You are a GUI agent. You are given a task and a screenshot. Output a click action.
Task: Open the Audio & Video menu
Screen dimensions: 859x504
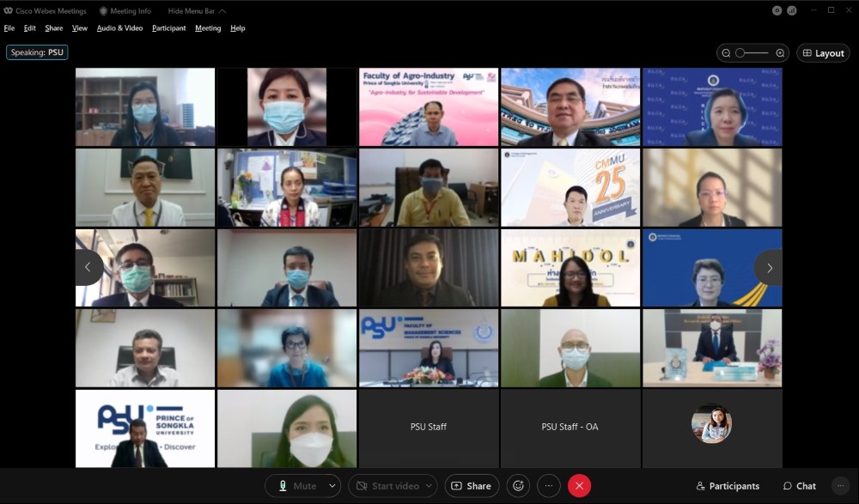click(119, 28)
